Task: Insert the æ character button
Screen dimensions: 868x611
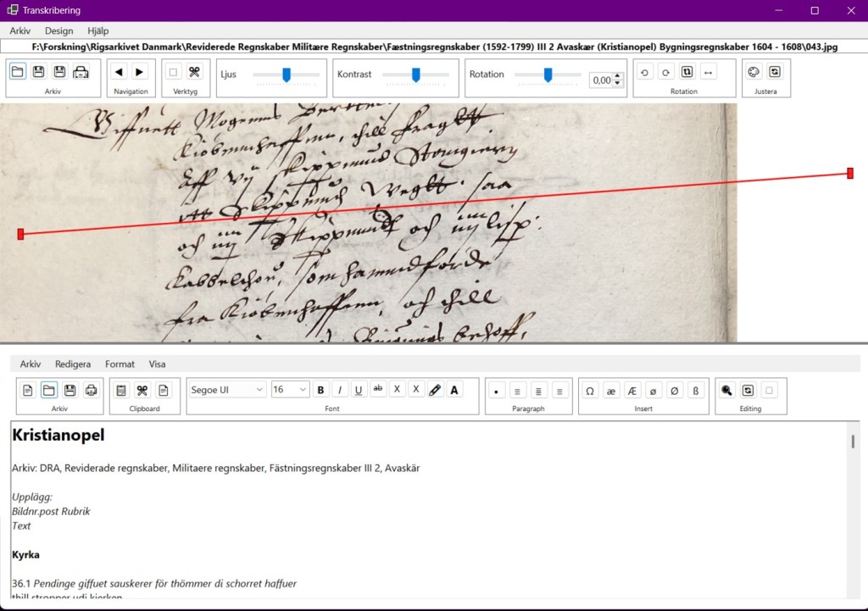Action: pos(611,390)
